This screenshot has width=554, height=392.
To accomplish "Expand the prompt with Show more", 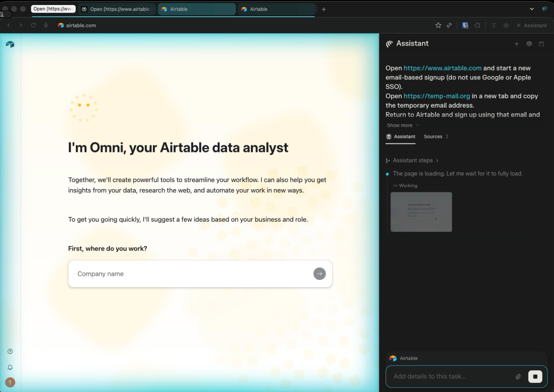I will (x=403, y=125).
